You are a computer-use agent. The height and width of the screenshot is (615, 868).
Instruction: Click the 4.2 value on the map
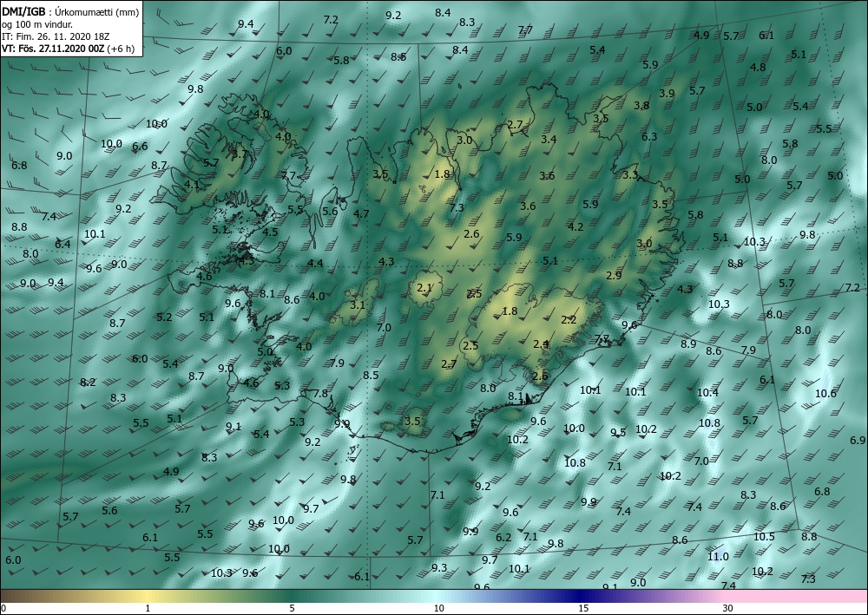tap(575, 226)
